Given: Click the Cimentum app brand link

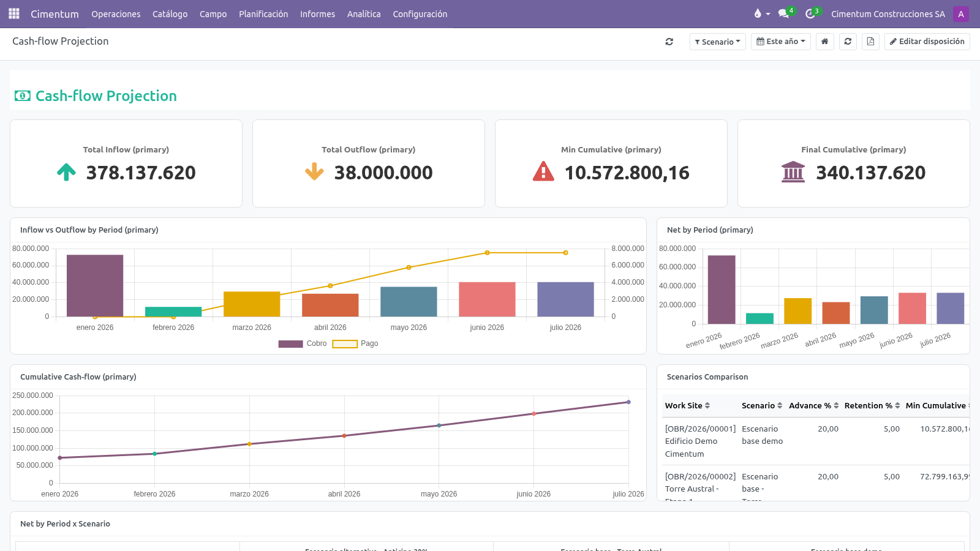Looking at the screenshot, I should 55,13.
